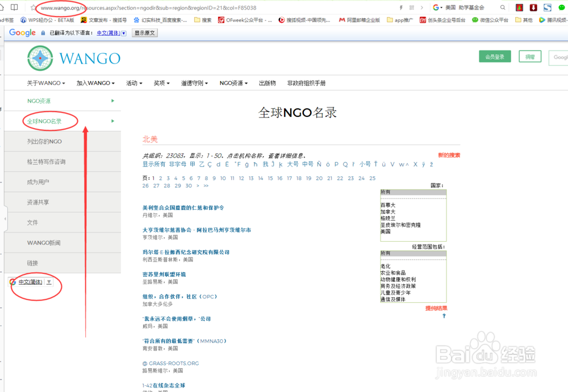
Task: Click the Google logo in the translate bar
Action: [22, 33]
